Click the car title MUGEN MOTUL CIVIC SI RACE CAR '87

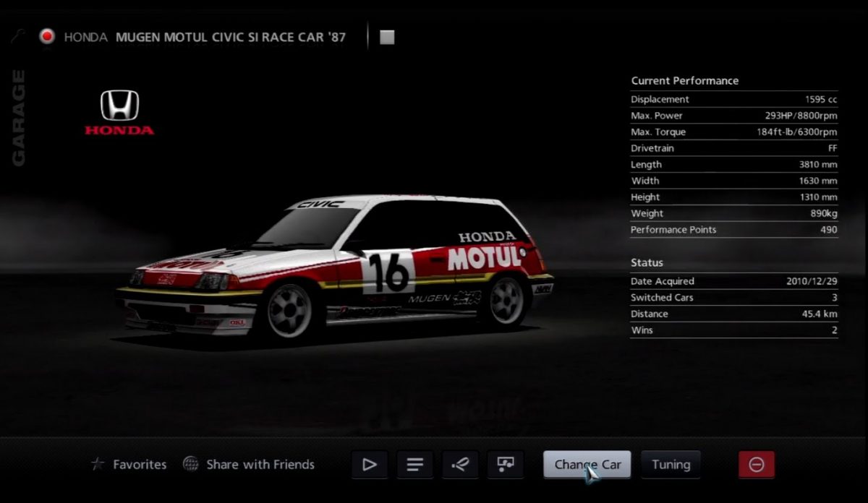click(231, 37)
